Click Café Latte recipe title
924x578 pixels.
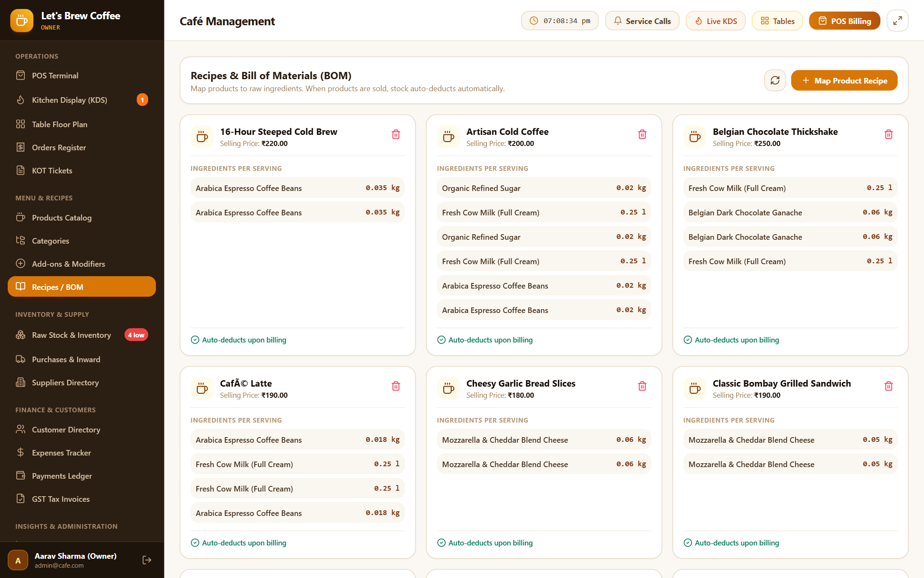[246, 383]
